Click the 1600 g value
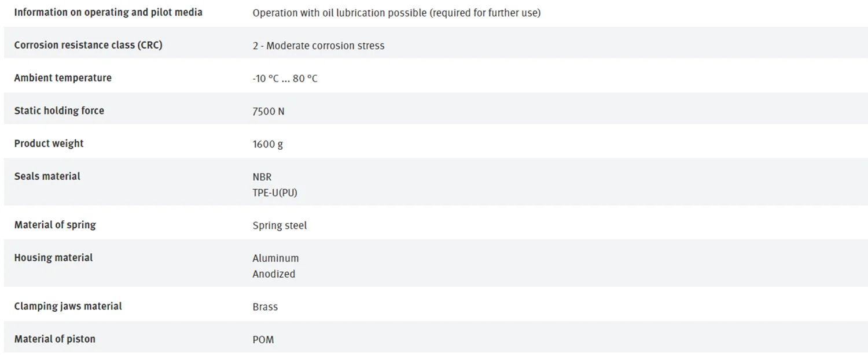This screenshot has height=355, width=868. click(x=267, y=145)
